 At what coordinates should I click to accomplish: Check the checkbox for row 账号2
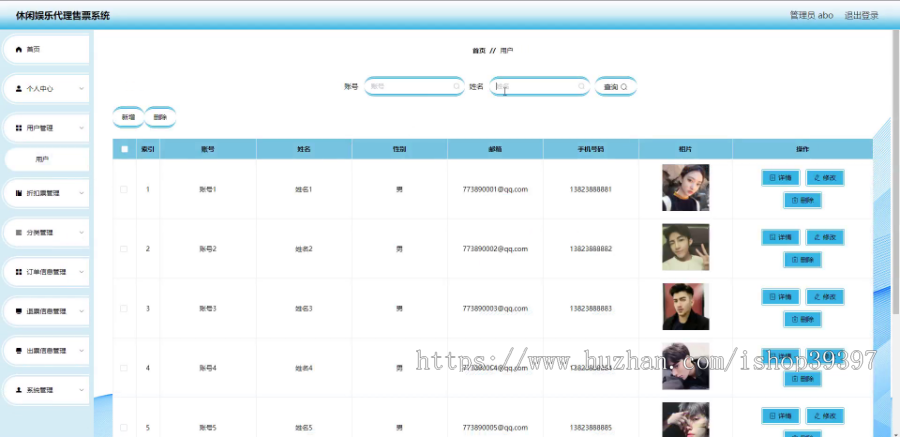coord(124,249)
